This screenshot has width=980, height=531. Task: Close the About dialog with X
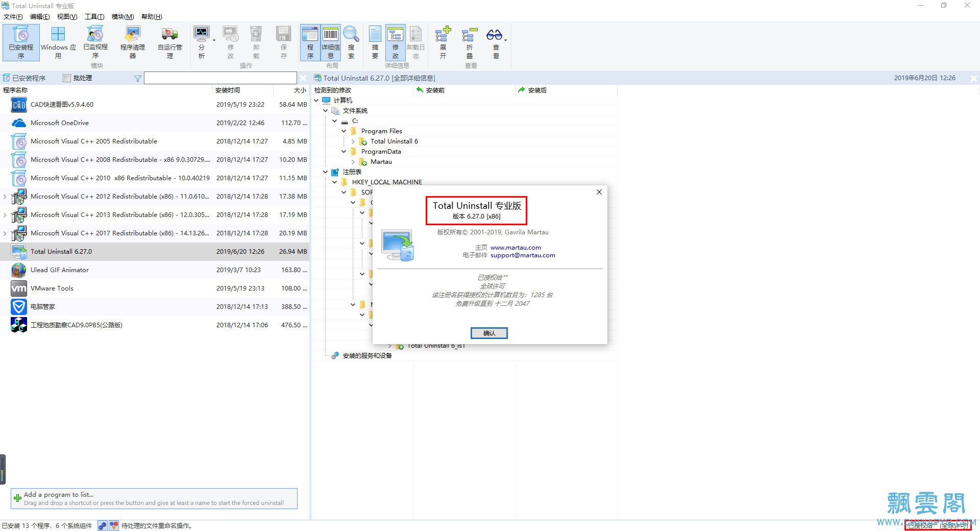[x=599, y=192]
